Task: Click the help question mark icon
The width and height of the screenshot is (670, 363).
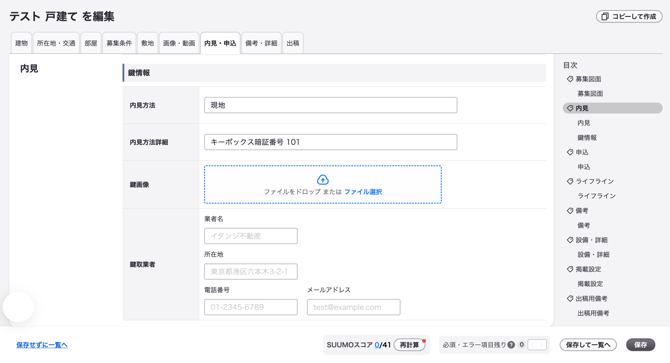Action: click(x=511, y=345)
